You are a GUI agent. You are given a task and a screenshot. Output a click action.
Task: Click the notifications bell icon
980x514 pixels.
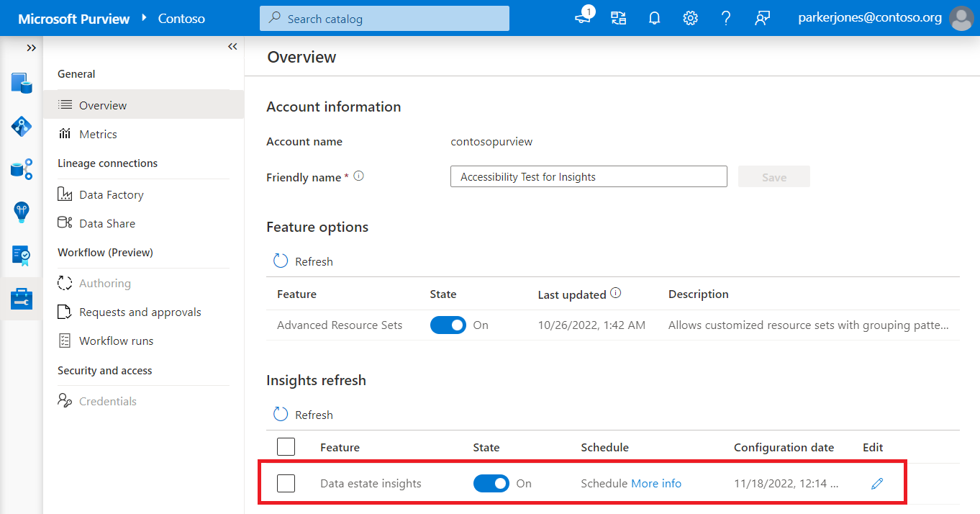[654, 19]
